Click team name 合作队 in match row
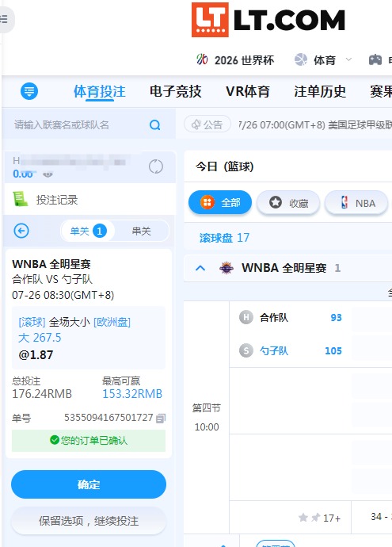The width and height of the screenshot is (392, 547). tap(274, 317)
